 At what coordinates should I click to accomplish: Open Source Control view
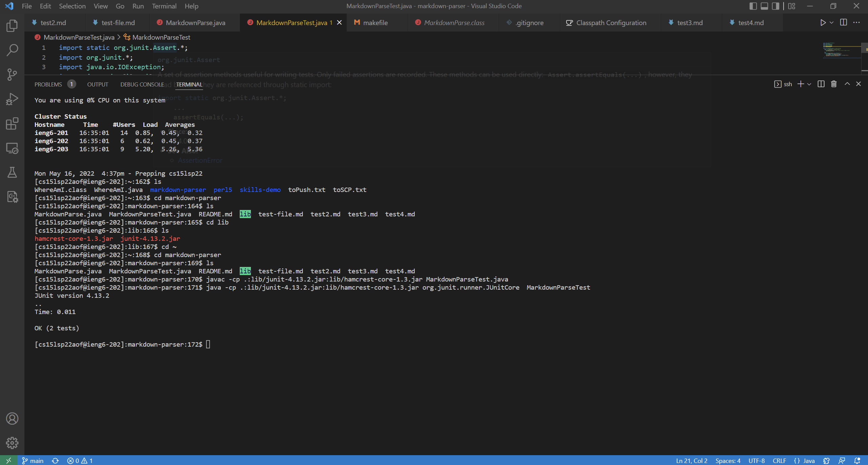tap(12, 75)
